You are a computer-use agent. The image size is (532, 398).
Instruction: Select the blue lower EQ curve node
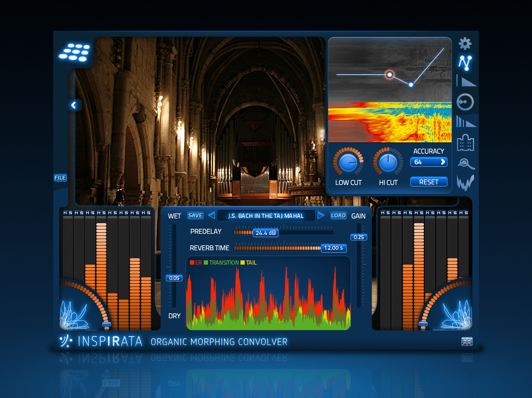click(x=411, y=84)
